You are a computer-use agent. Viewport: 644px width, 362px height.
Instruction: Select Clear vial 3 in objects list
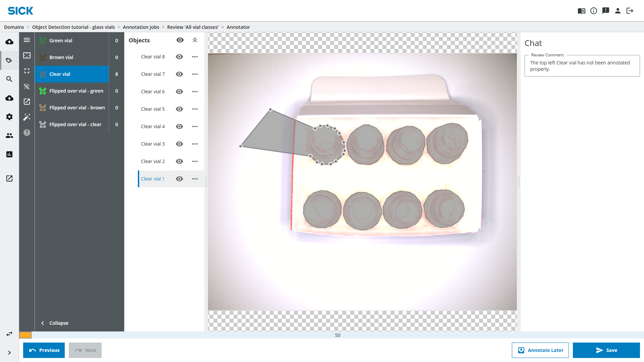click(x=153, y=144)
